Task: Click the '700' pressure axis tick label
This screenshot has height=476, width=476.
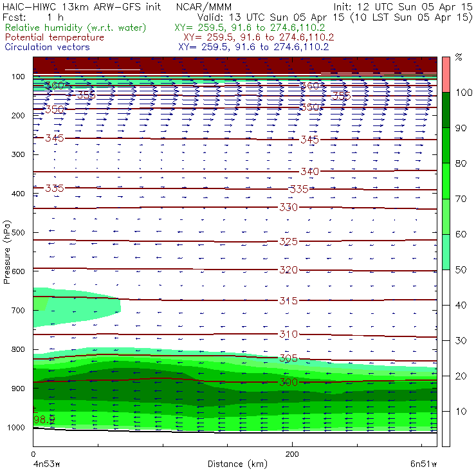Action: [x=18, y=311]
